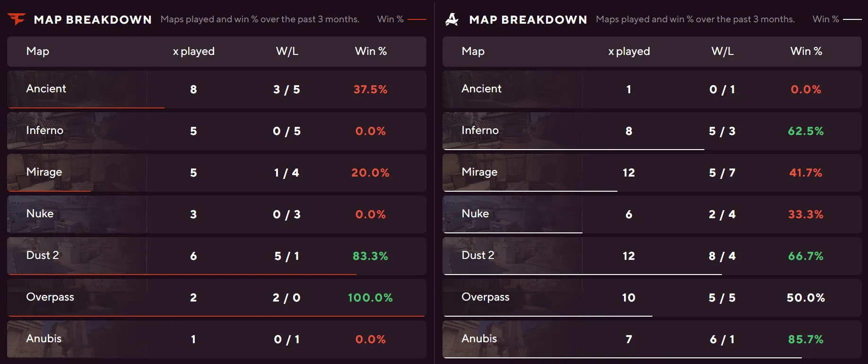Sort left table by x played header
This screenshot has width=868, height=364.
(194, 51)
